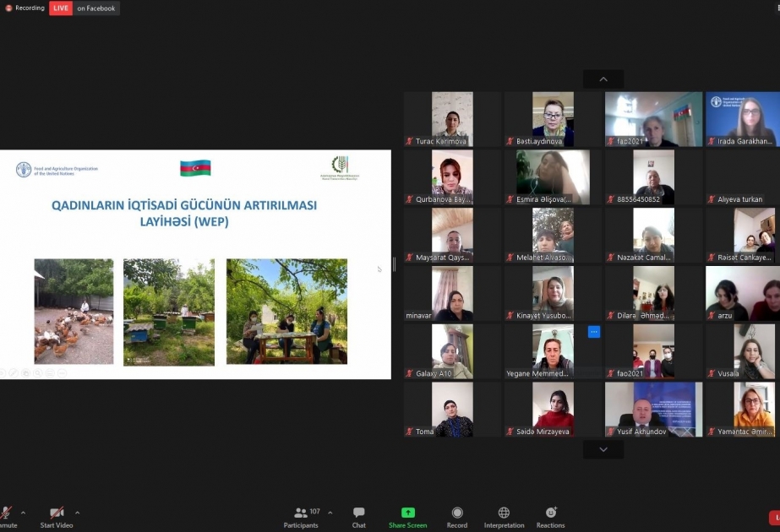The width and height of the screenshot is (780, 532).
Task: Show previous page of video gallery
Action: point(603,79)
